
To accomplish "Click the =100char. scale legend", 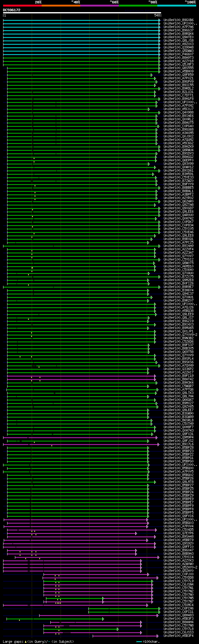I will [148, 642].
